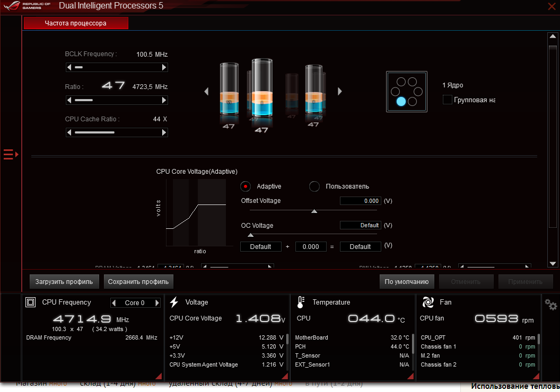Click the Fan panel fan icon
This screenshot has width=560, height=392.
click(x=428, y=302)
